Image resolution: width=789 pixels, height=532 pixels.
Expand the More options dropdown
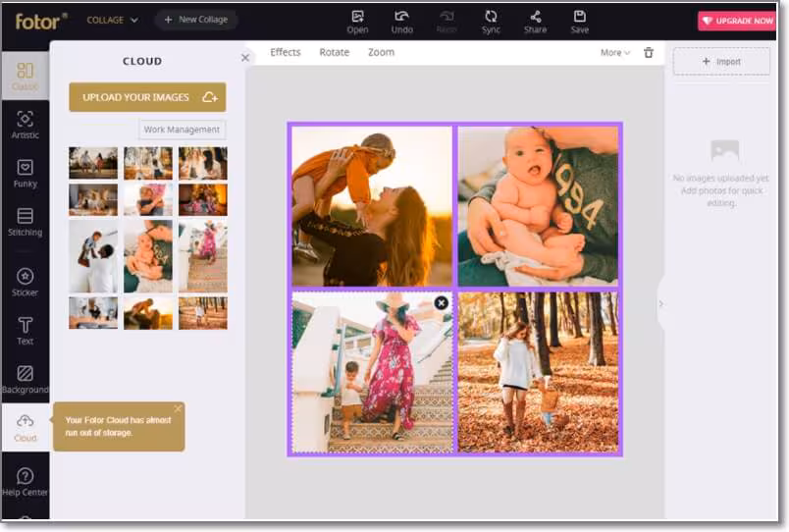[615, 52]
